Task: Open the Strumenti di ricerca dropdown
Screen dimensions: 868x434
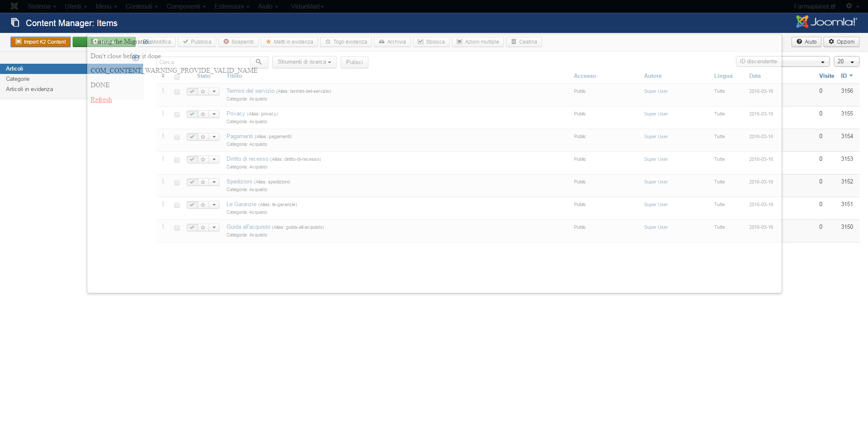Action: pos(304,62)
